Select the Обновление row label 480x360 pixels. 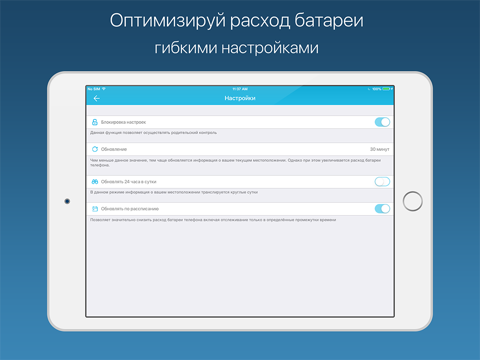pyautogui.click(x=114, y=149)
